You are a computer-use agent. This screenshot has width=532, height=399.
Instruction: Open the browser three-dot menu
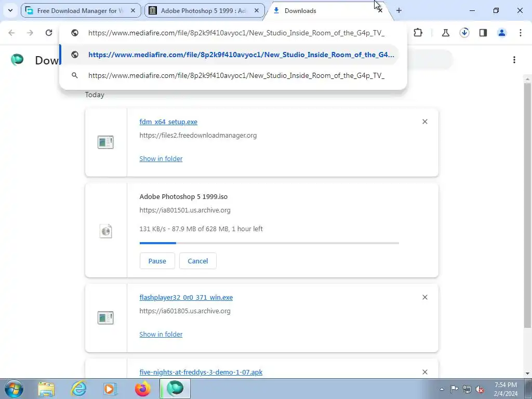point(521,33)
